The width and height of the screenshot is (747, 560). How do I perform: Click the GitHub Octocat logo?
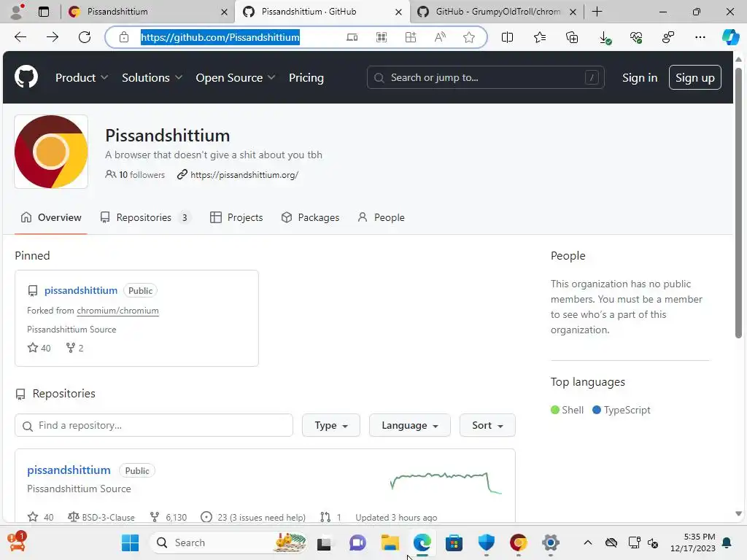26,77
